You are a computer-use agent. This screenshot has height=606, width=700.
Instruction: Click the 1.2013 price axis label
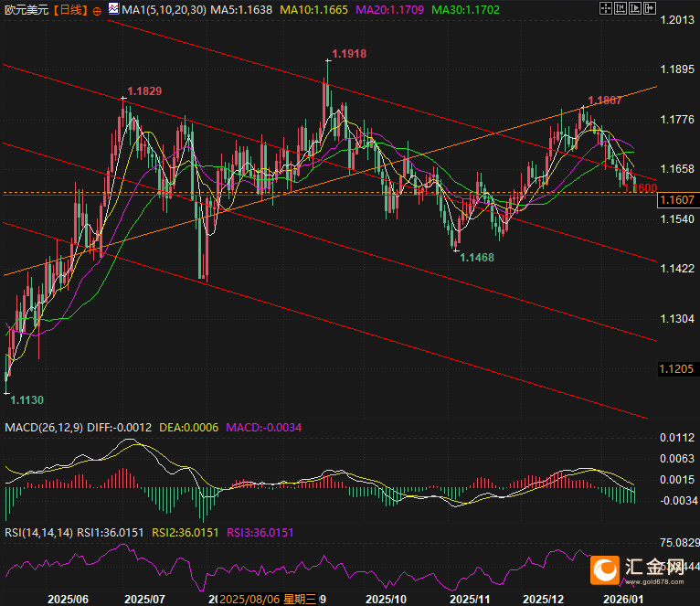[x=677, y=19]
